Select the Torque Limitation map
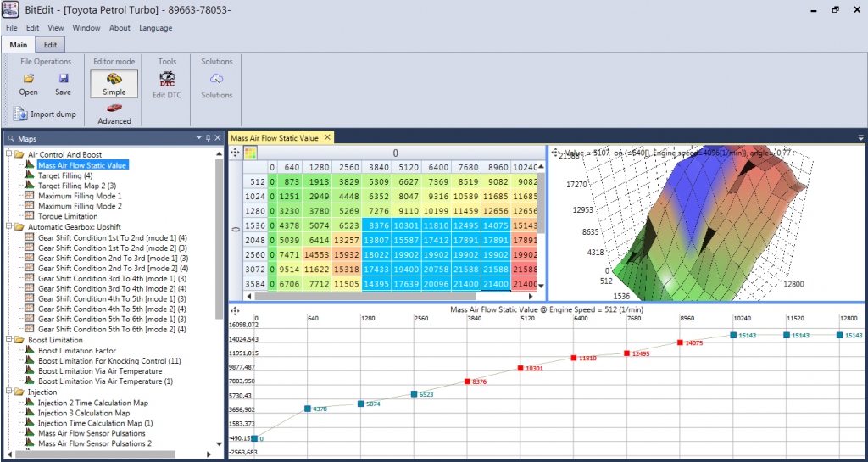Screen dimensions: 868x462 point(68,216)
